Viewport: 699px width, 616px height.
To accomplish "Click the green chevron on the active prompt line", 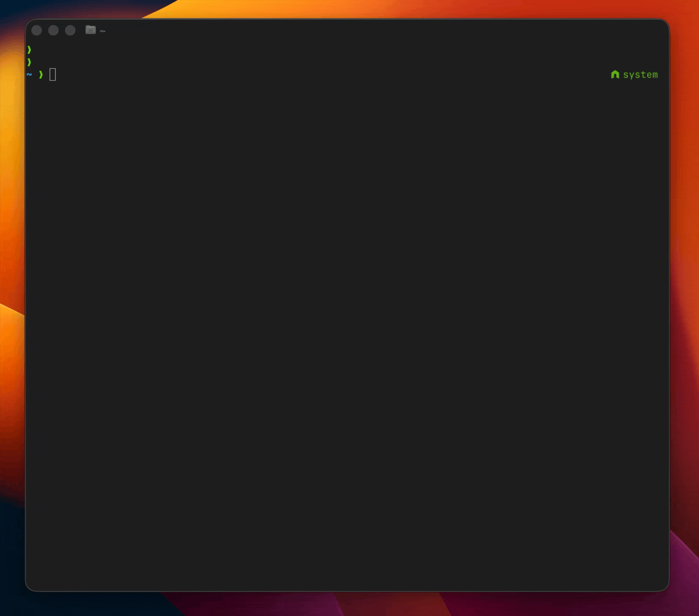I will pyautogui.click(x=41, y=75).
